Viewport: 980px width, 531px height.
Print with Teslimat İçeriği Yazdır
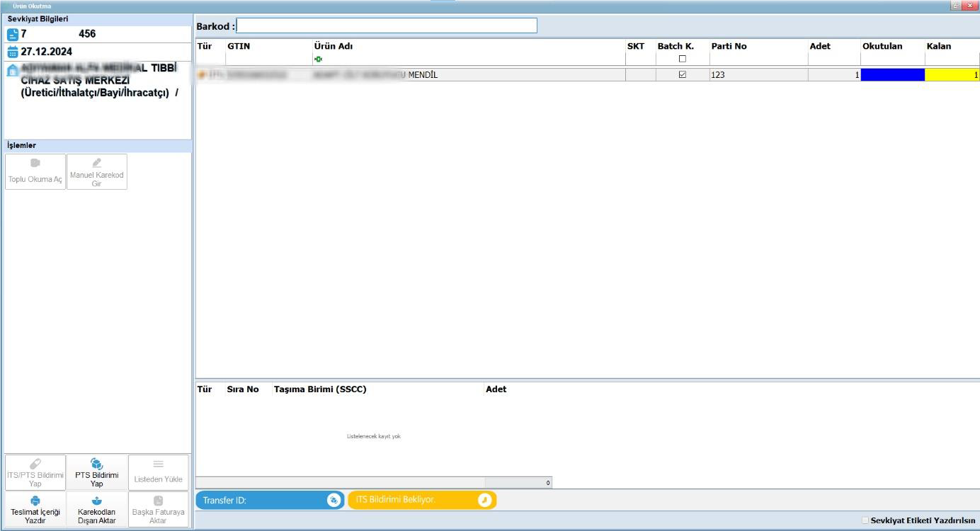(35, 509)
